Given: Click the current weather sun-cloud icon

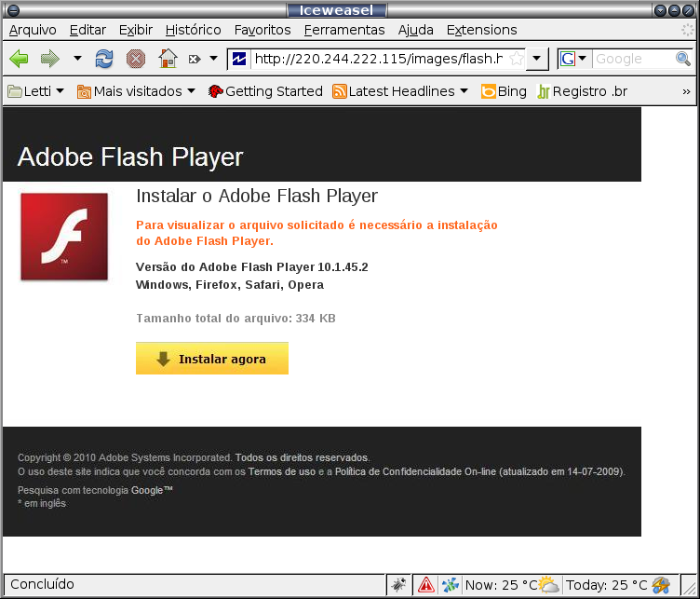Looking at the screenshot, I should [x=548, y=584].
